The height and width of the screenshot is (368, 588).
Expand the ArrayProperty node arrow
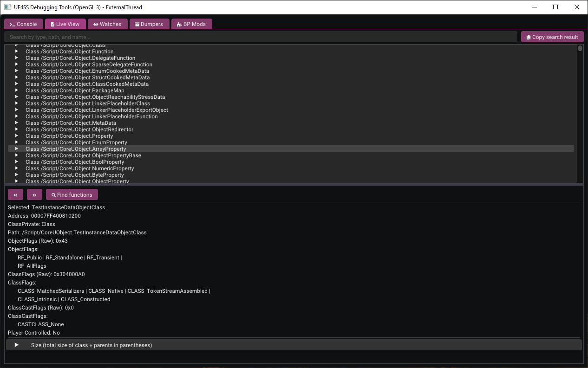16,149
